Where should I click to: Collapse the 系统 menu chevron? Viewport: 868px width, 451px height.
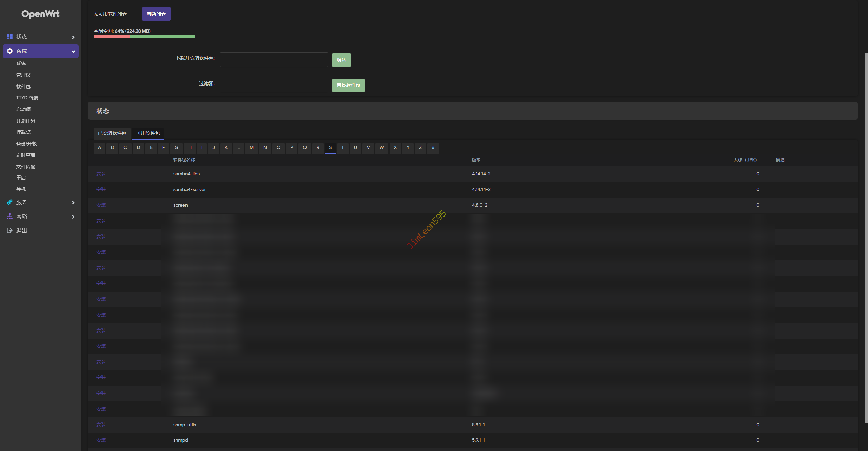(73, 52)
